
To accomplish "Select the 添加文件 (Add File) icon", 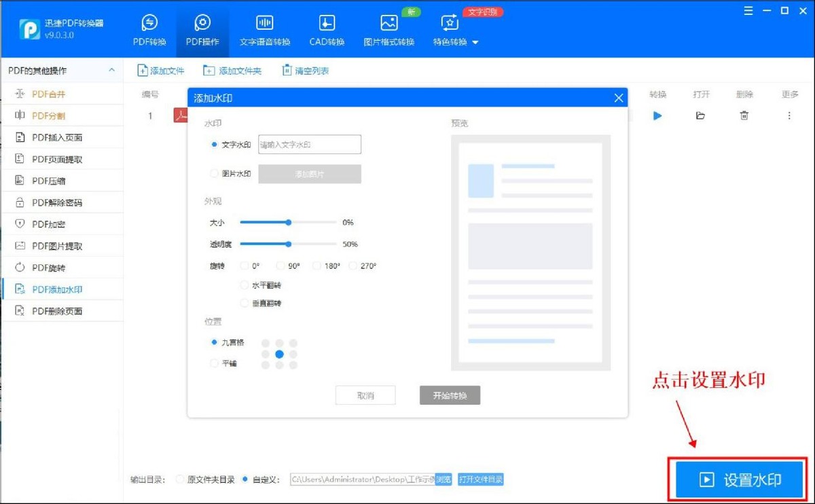I will [143, 70].
